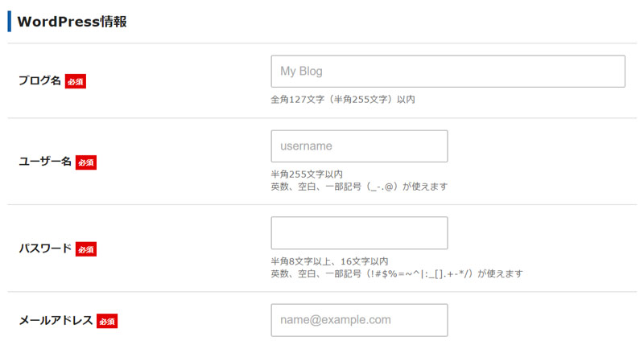
Task: Click the WordPress情報 section heading
Action: (72, 22)
